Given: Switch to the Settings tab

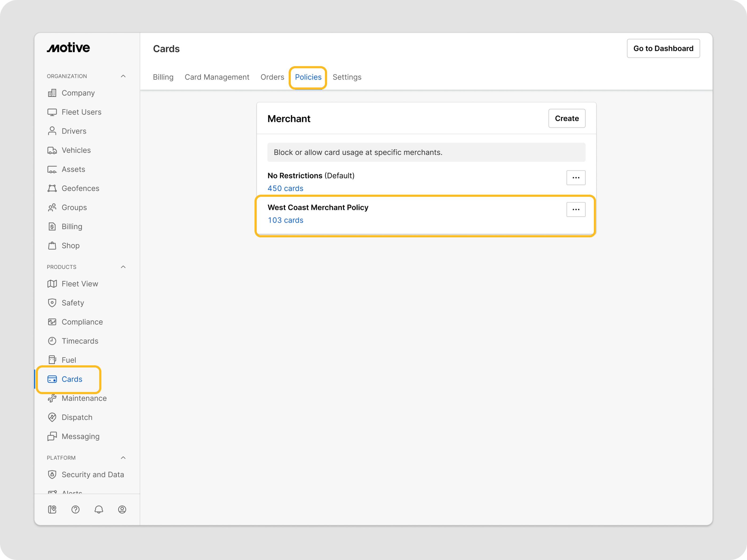Looking at the screenshot, I should point(347,77).
